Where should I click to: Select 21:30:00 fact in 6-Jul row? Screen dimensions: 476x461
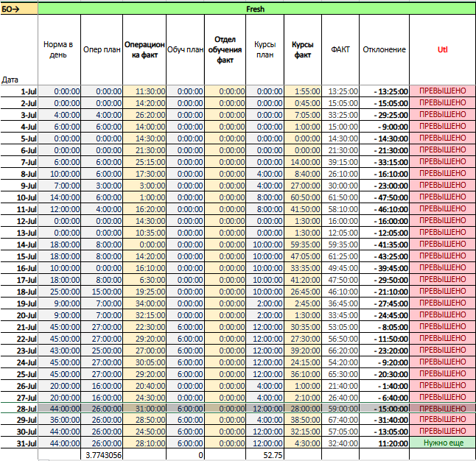point(340,150)
